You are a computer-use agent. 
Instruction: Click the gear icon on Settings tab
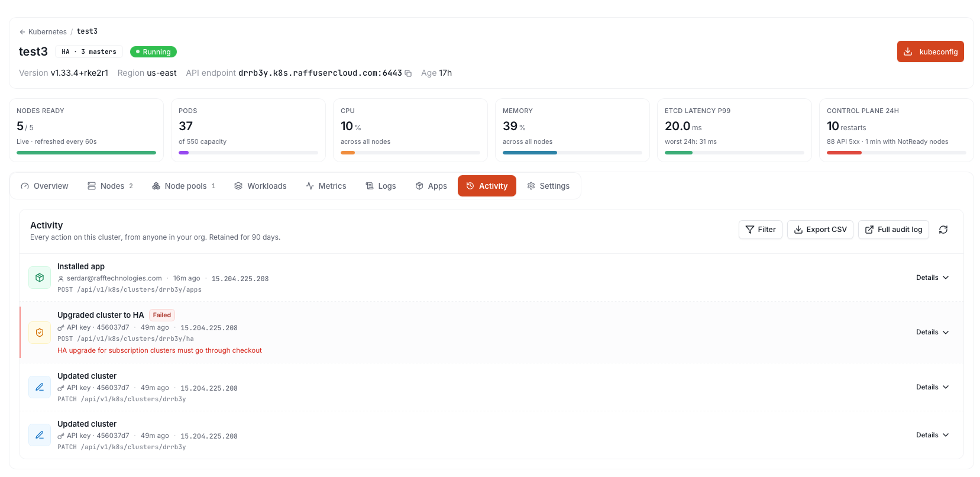(x=531, y=186)
